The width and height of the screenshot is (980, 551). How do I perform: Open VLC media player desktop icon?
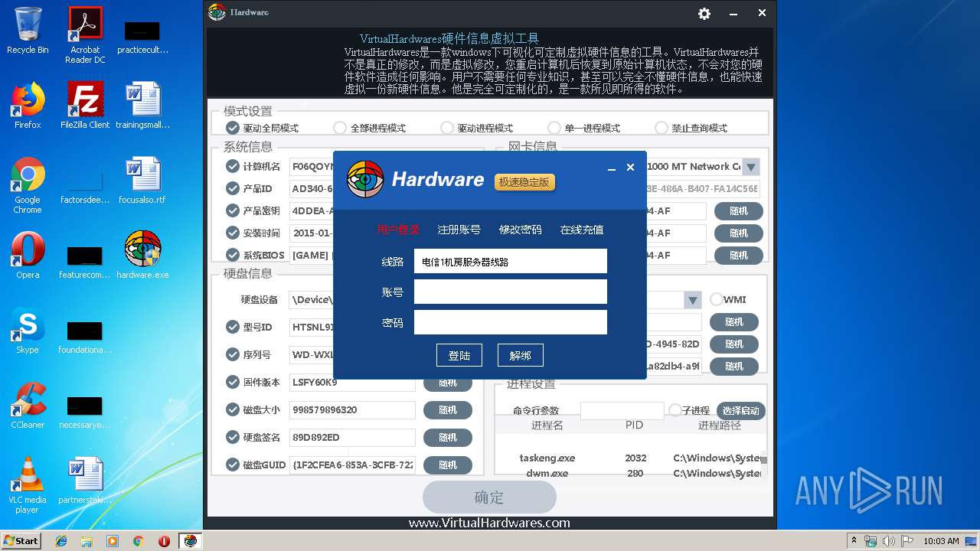click(x=28, y=485)
